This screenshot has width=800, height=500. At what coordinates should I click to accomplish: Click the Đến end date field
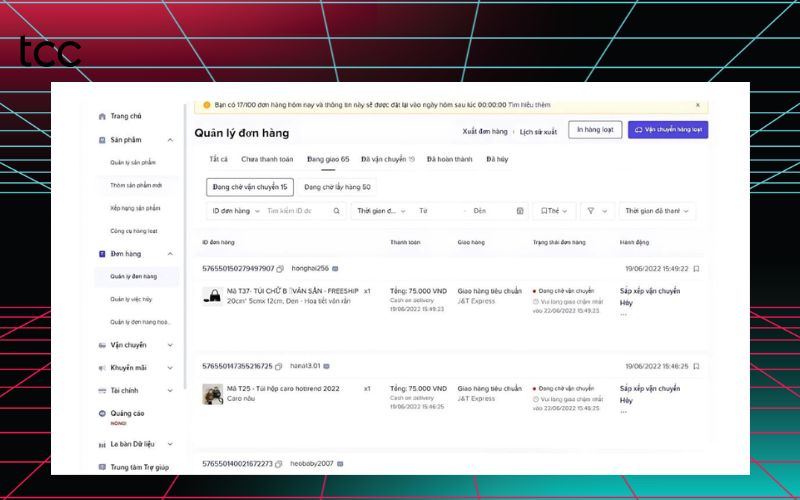(492, 211)
